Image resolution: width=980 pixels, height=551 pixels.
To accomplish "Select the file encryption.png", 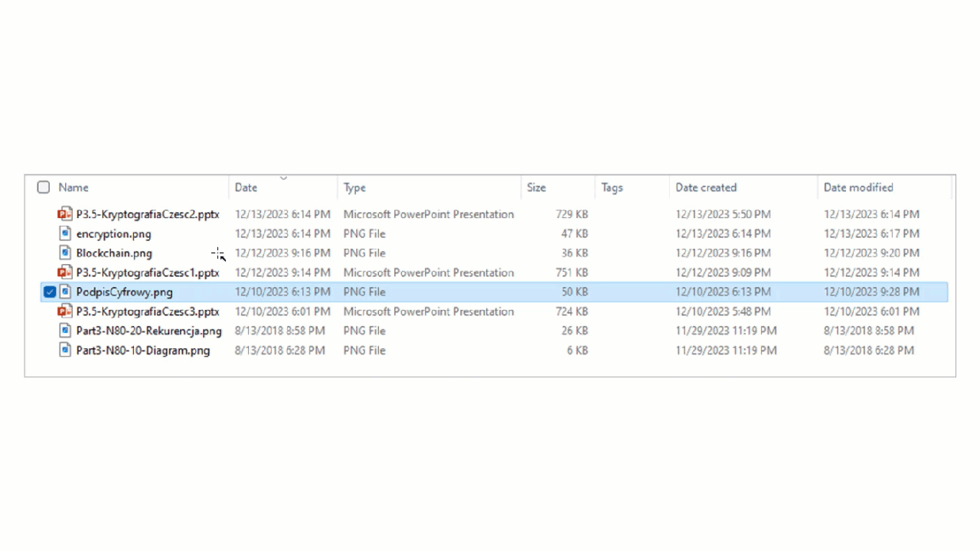I will point(113,233).
